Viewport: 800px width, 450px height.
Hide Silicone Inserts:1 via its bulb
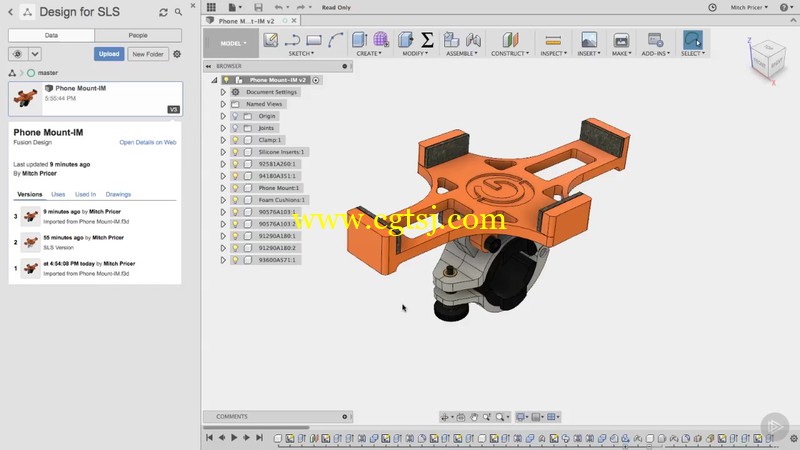235,152
